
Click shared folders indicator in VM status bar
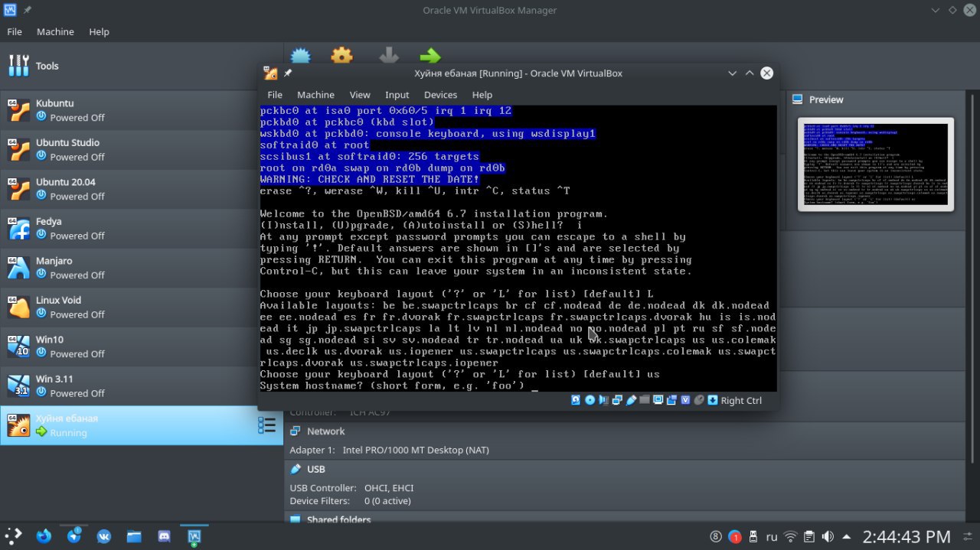(645, 400)
